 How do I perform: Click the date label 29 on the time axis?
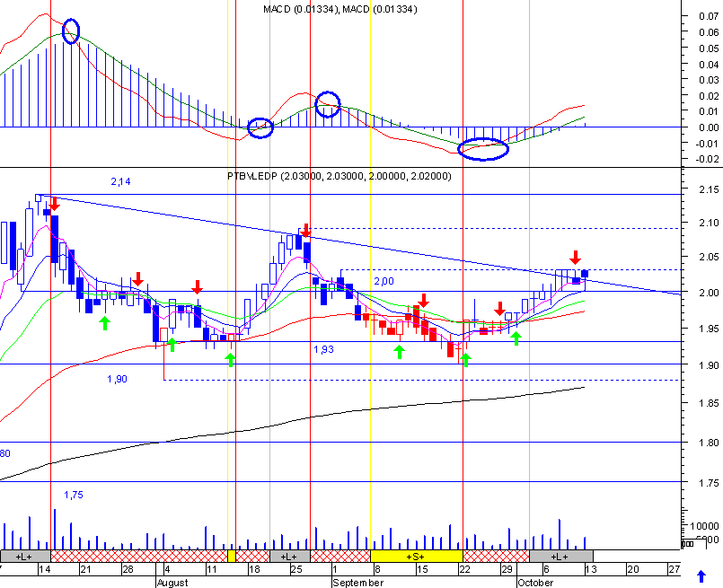(x=507, y=569)
